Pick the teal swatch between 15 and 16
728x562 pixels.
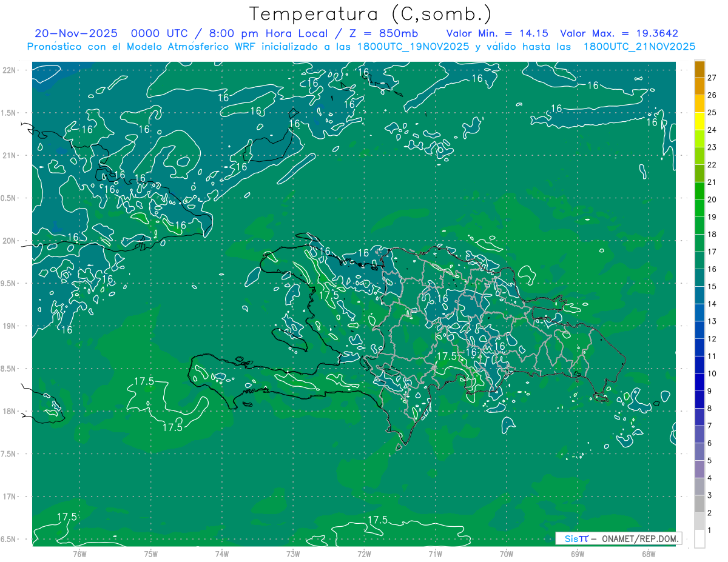pyautogui.click(x=699, y=278)
